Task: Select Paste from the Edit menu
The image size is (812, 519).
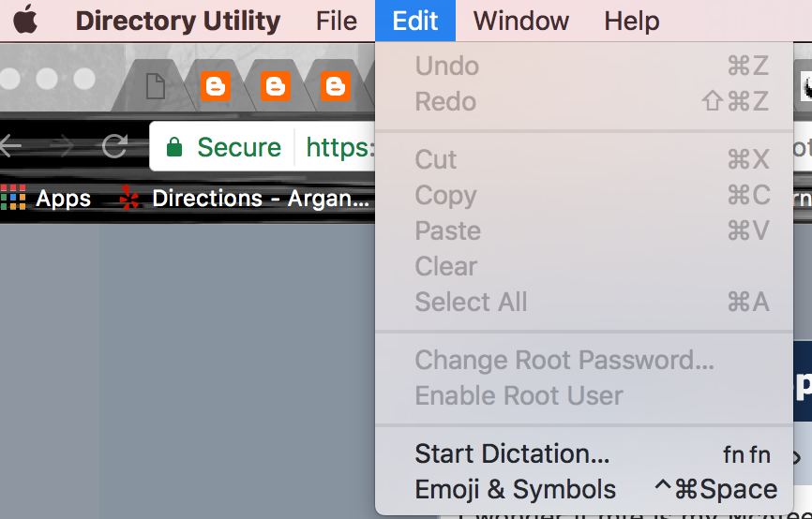Action: 584,230
